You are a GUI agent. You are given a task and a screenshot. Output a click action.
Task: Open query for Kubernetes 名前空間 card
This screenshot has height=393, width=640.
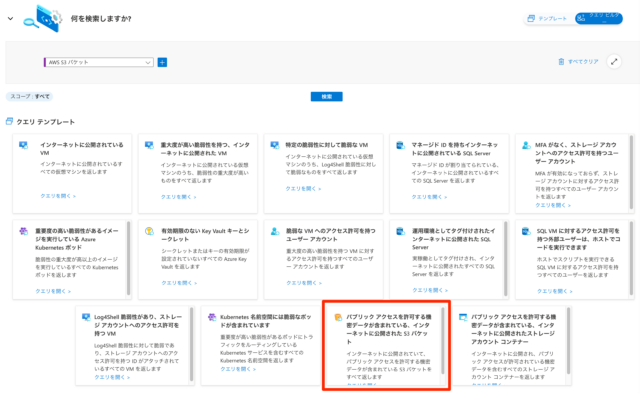tap(238, 369)
